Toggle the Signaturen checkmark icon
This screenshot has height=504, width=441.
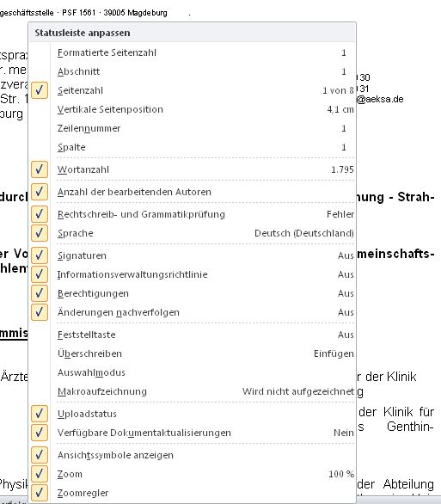(x=40, y=255)
